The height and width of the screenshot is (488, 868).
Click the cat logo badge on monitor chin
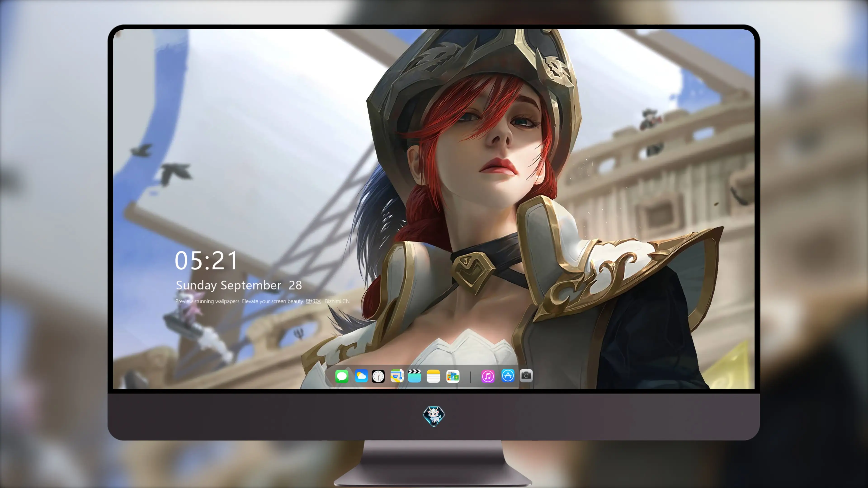[434, 416]
